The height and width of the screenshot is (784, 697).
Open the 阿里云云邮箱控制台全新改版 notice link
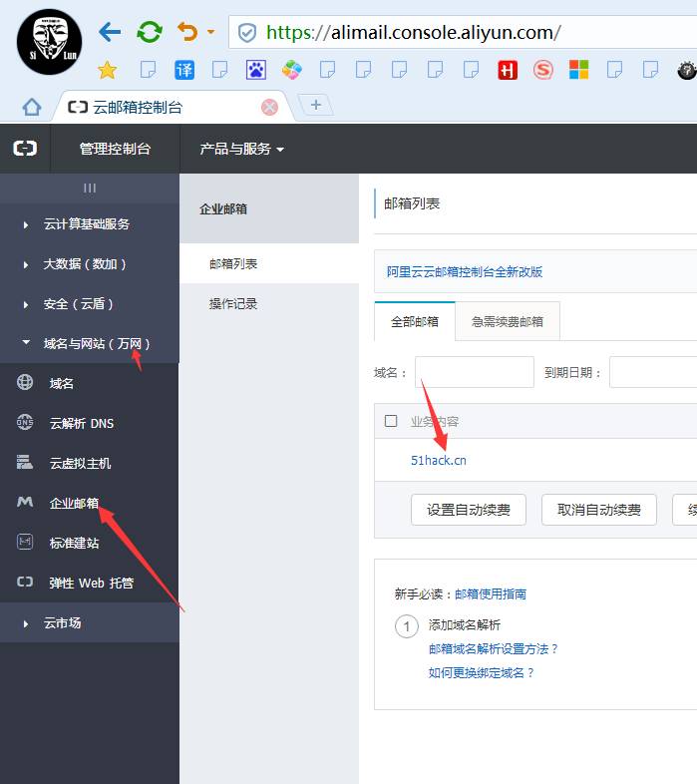point(465,272)
